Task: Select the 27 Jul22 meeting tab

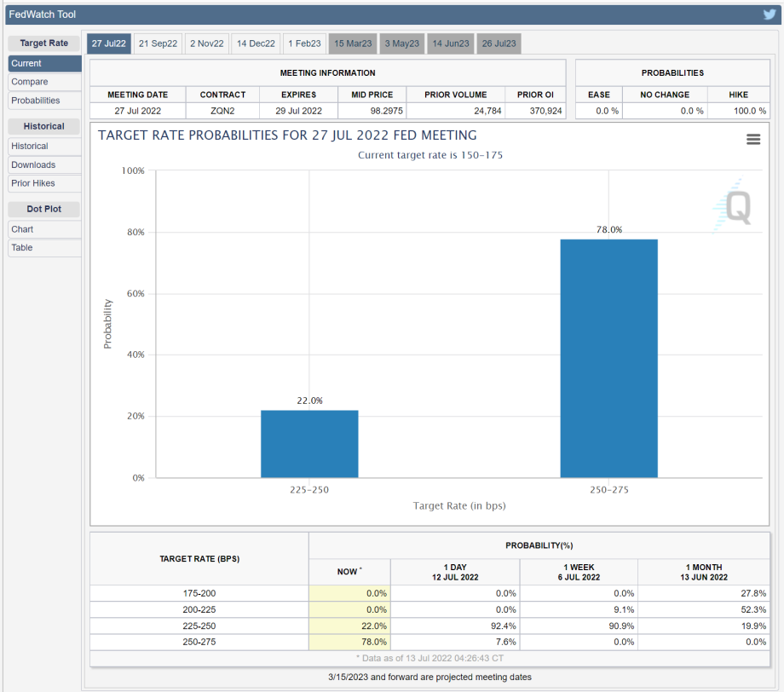Action: pos(109,43)
